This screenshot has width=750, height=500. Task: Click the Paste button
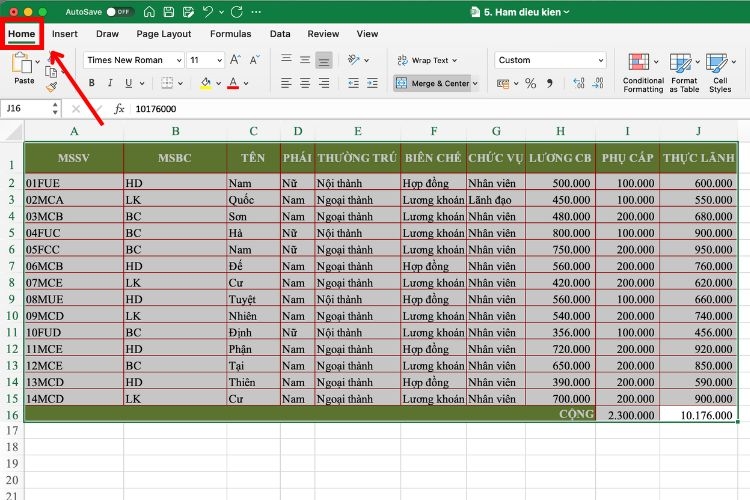22,68
